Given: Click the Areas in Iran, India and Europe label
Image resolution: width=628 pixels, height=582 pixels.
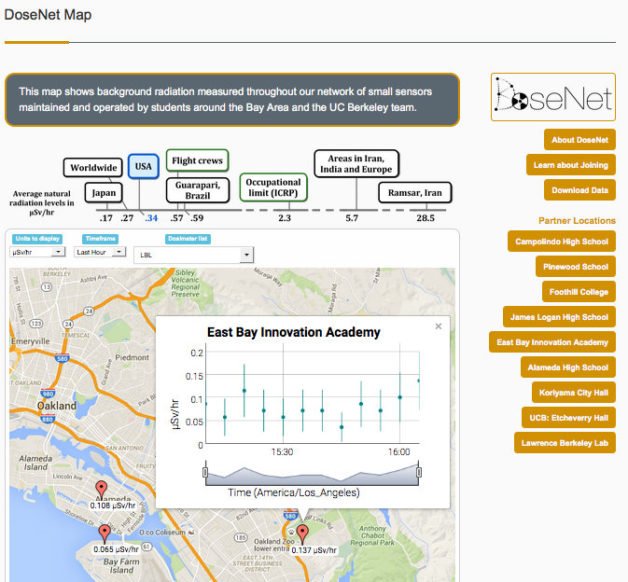Looking at the screenshot, I should (x=356, y=164).
